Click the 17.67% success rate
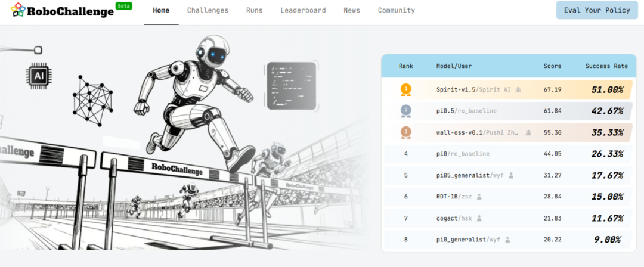Viewport: 644px width, 267px height. point(607,175)
